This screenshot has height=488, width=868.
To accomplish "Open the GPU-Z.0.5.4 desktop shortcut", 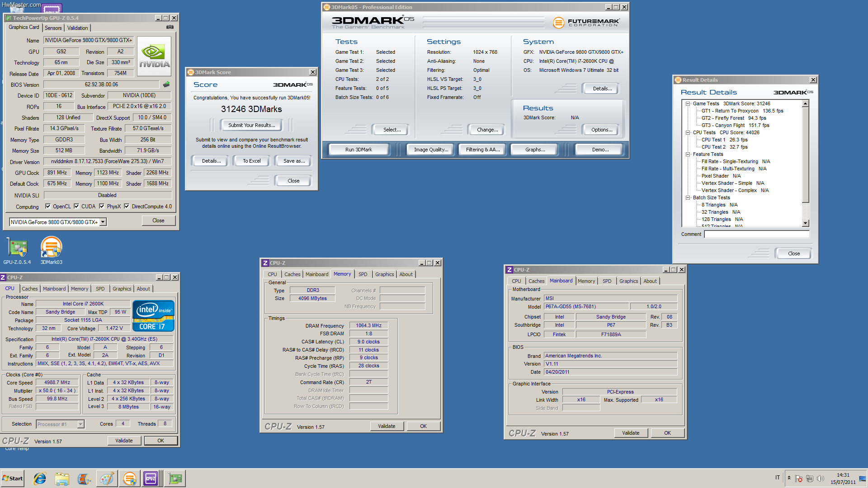I will [x=17, y=251].
